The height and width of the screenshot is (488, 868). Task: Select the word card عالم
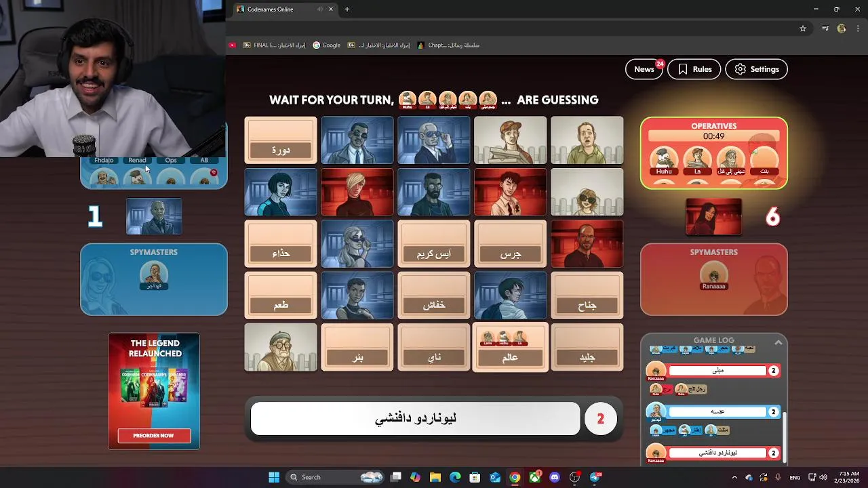click(x=511, y=347)
